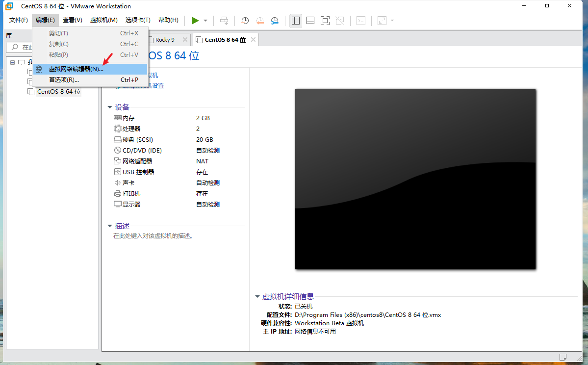588x365 pixels.
Task: Open the 文件(F) menu
Action: [x=18, y=20]
